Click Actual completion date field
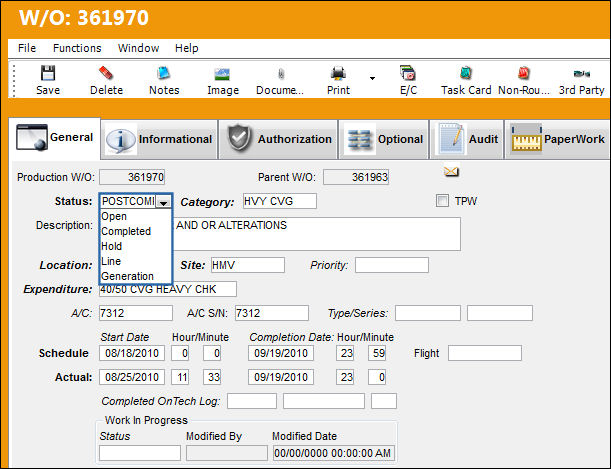 coord(281,377)
